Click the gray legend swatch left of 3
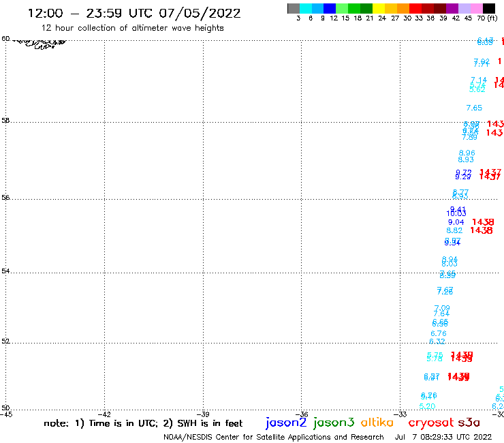Image resolution: width=504 pixels, height=443 pixels. pyautogui.click(x=294, y=8)
